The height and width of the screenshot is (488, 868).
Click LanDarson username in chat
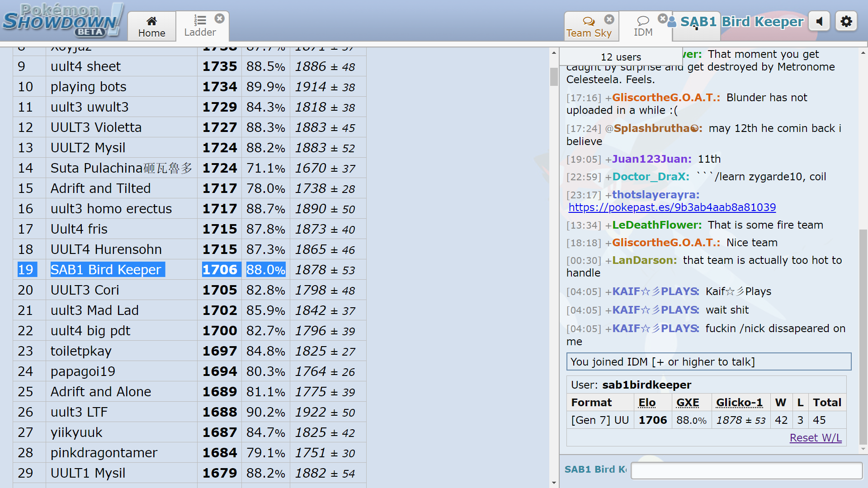(x=644, y=260)
